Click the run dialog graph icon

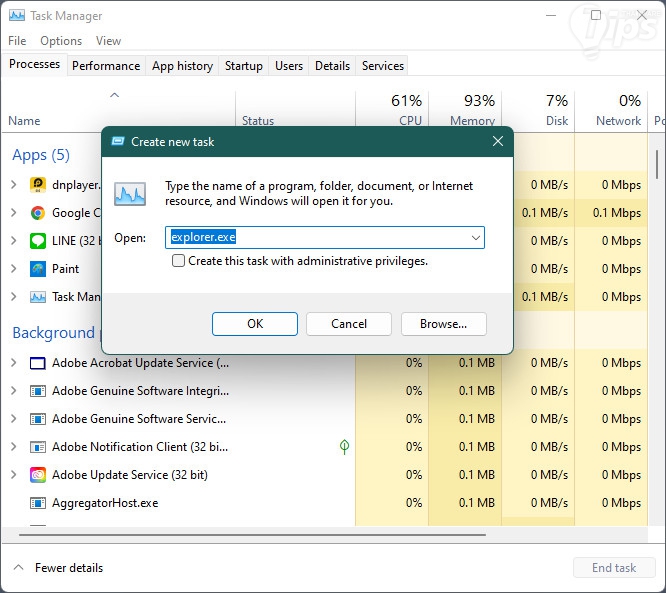click(130, 194)
